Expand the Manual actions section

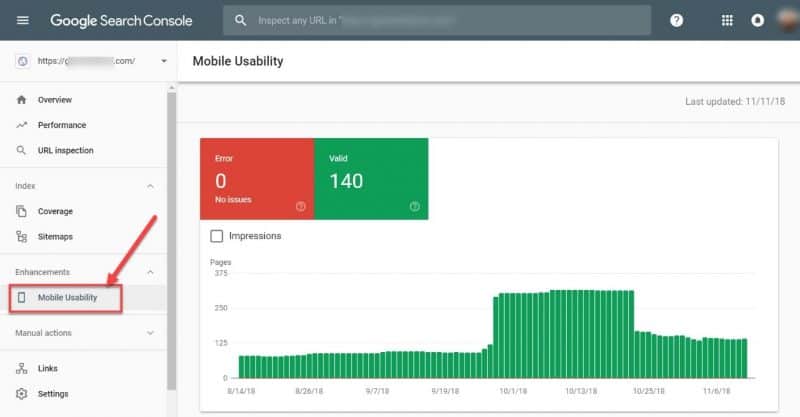coord(150,333)
